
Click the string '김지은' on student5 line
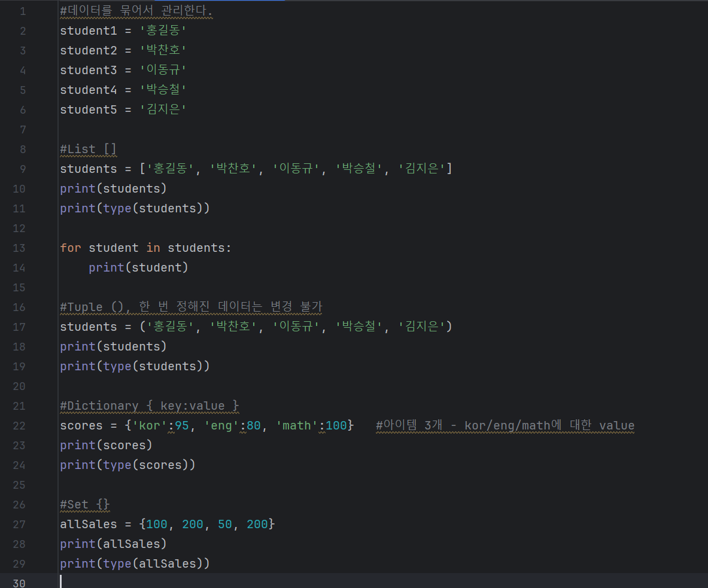click(x=163, y=109)
